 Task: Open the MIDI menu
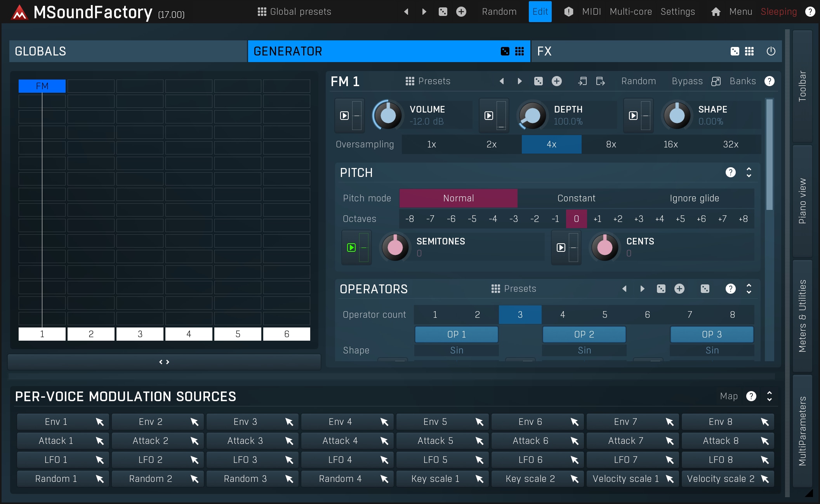coord(591,12)
